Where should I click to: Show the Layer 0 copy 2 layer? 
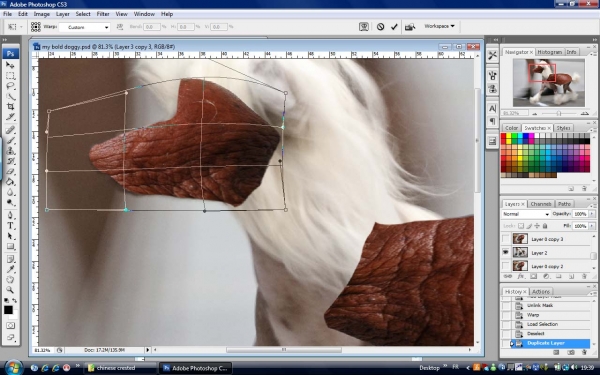tap(505, 266)
